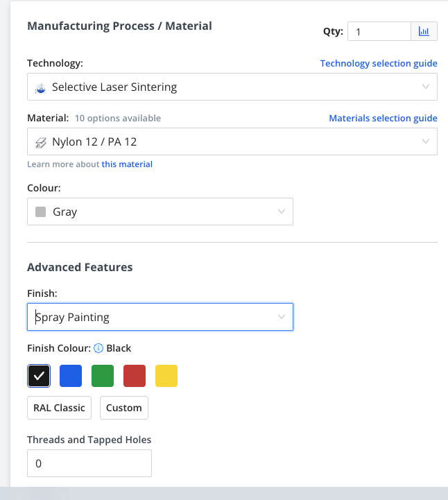Select the red finish colour swatch

pos(135,376)
